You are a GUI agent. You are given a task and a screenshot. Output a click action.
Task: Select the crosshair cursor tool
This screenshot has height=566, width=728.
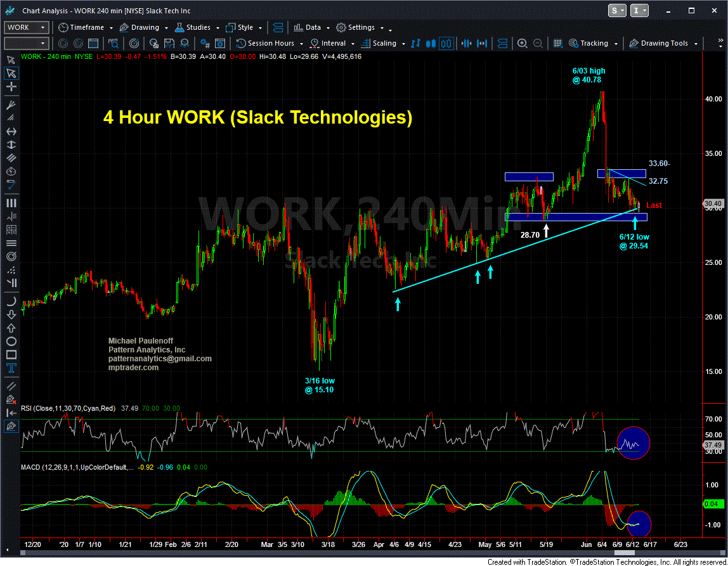pyautogui.click(x=11, y=87)
